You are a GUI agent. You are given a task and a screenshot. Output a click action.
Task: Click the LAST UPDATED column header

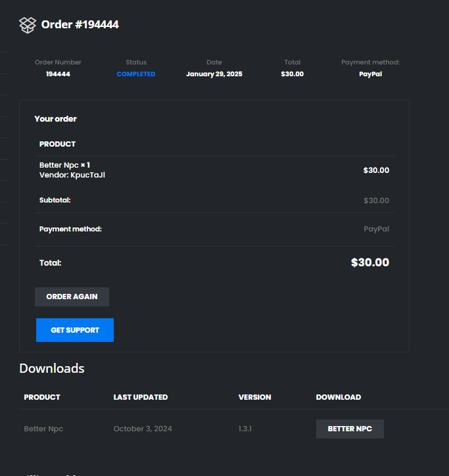140,397
